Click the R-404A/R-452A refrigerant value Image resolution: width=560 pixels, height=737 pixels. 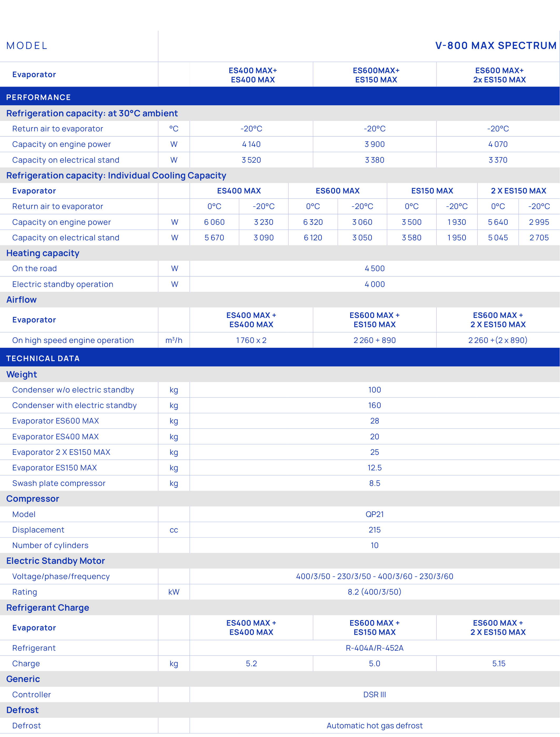pos(375,648)
